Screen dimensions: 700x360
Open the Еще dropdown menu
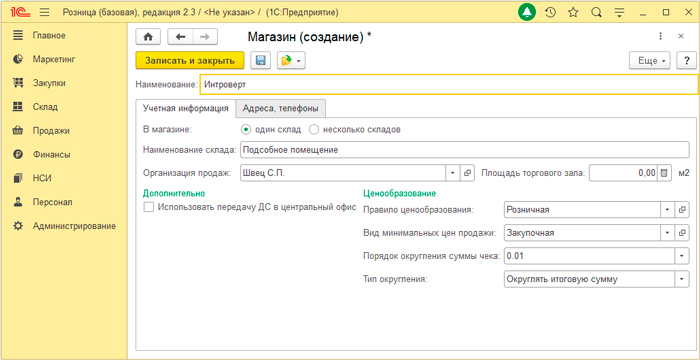(x=650, y=61)
